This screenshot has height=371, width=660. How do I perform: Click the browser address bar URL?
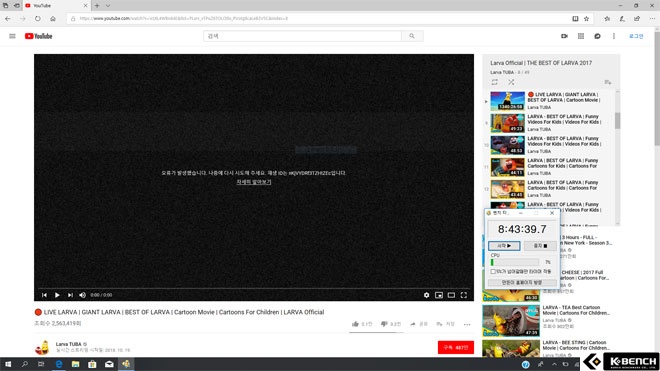pyautogui.click(x=184, y=19)
